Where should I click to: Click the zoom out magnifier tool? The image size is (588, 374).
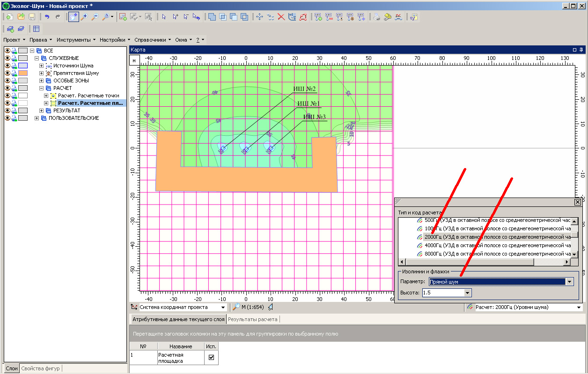click(95, 17)
